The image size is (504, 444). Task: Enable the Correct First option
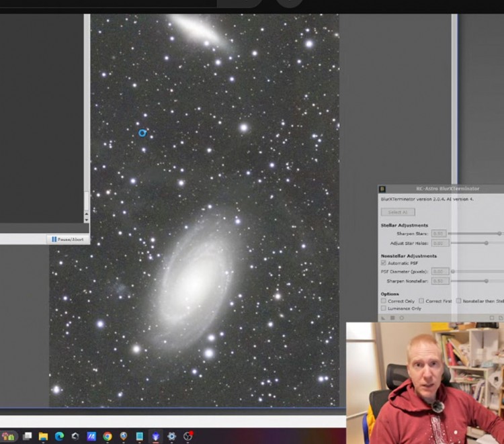tap(421, 301)
